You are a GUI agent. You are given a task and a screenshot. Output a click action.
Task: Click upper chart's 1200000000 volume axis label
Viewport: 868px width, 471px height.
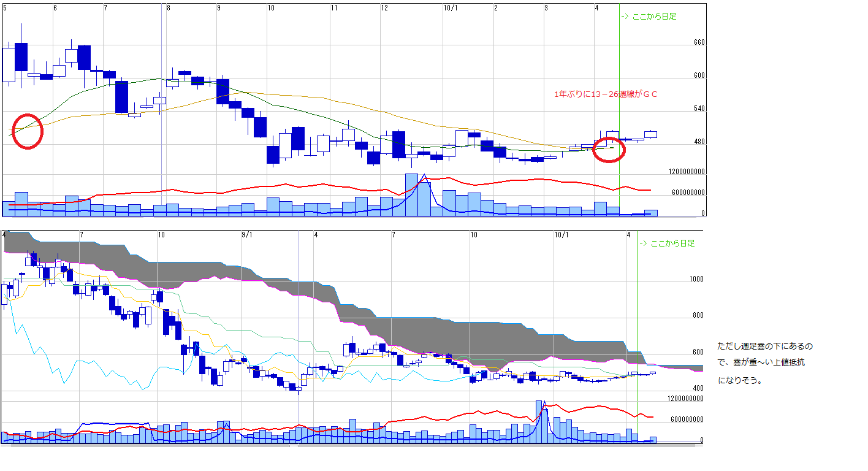687,172
